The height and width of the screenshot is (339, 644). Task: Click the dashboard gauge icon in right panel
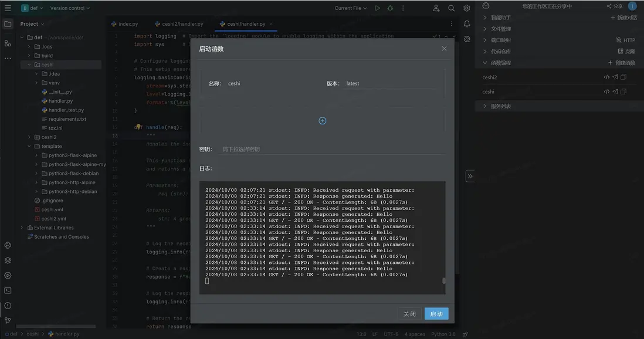click(486, 6)
